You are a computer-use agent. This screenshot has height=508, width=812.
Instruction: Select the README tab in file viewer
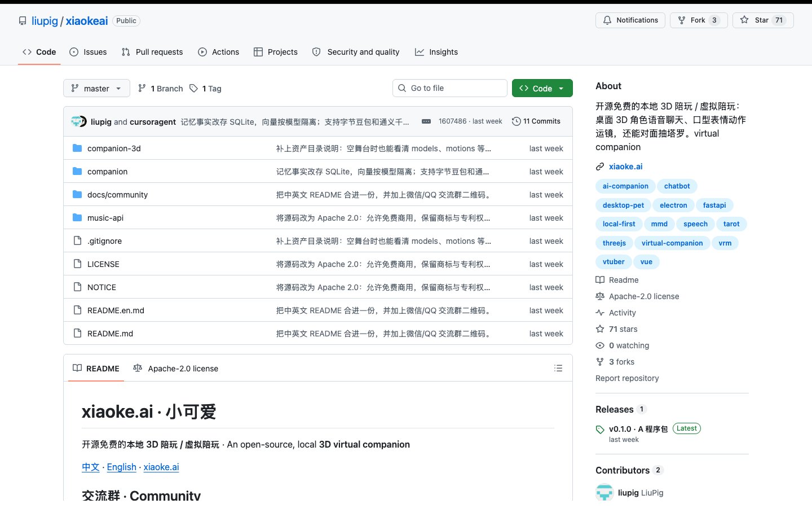pos(96,369)
